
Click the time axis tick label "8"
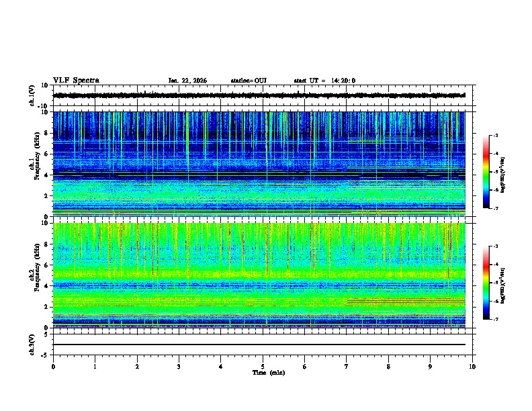388,367
